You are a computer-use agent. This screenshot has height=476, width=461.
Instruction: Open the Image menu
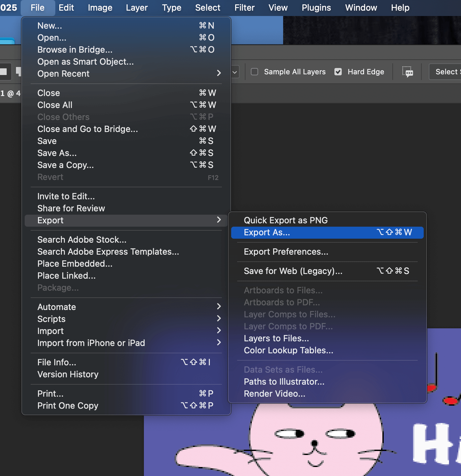100,8
